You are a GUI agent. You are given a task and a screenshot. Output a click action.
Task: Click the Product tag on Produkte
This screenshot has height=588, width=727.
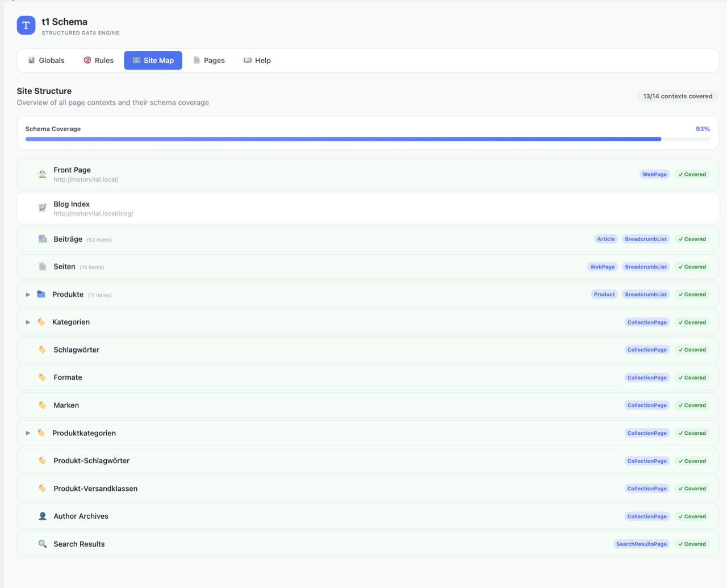(604, 295)
